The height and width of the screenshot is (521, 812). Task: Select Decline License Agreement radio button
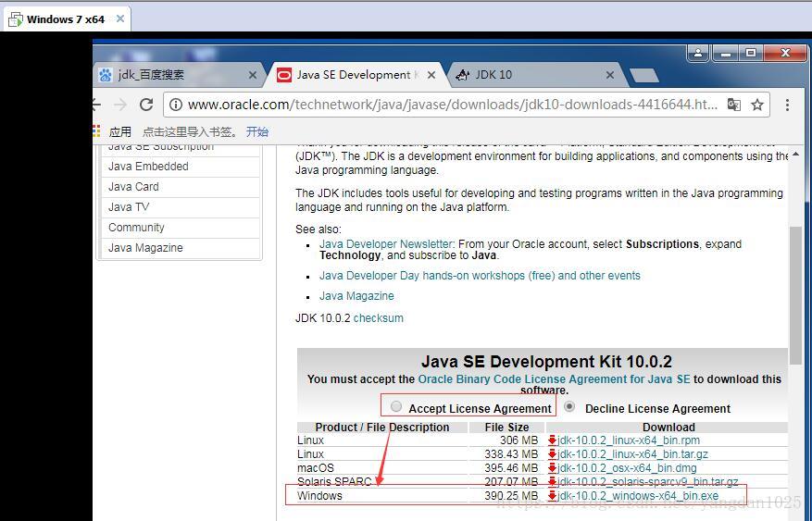tap(569, 406)
